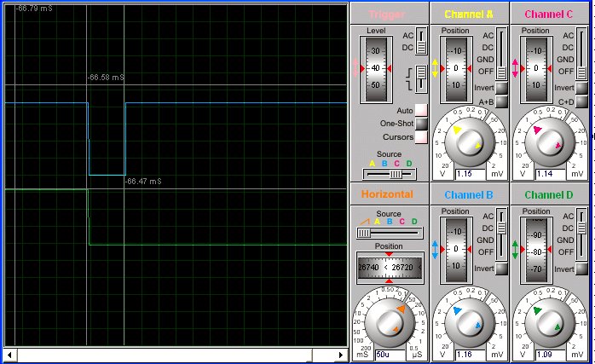
Task: Click the blue Channel B coarse pointer
Action: (x=457, y=310)
